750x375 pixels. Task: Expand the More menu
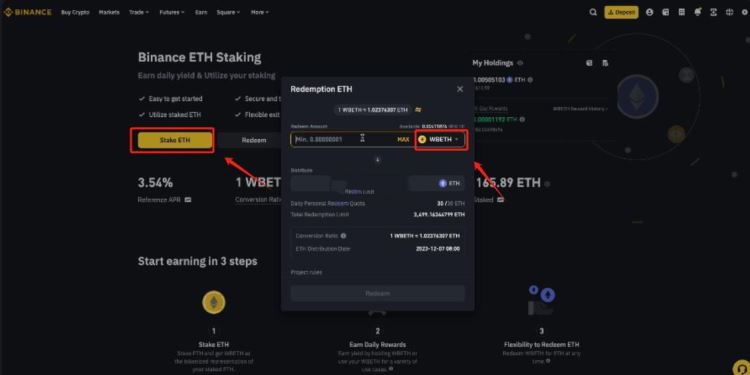click(260, 12)
